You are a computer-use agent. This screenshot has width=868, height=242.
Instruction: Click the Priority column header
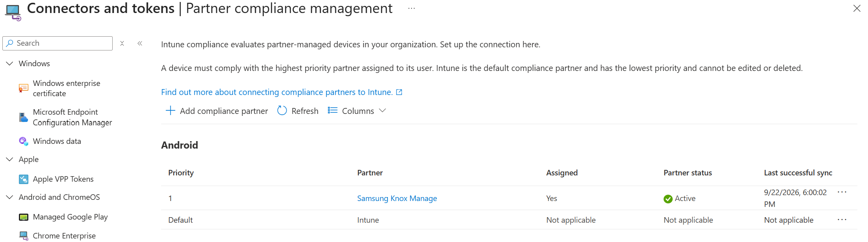(181, 173)
